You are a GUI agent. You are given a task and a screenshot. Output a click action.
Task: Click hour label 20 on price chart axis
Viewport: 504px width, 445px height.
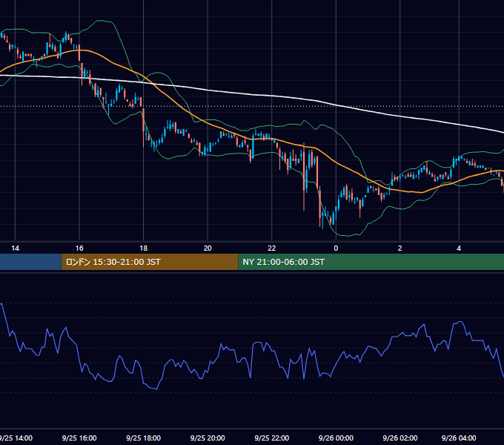(208, 248)
